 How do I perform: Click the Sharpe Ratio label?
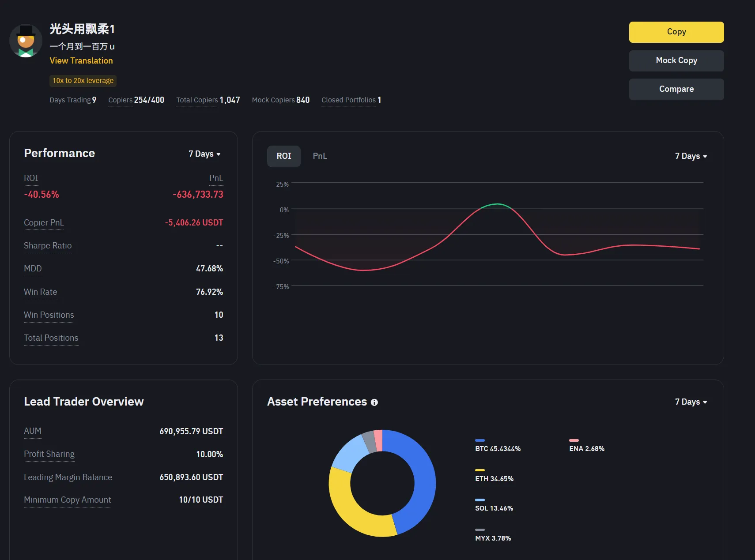tap(48, 246)
